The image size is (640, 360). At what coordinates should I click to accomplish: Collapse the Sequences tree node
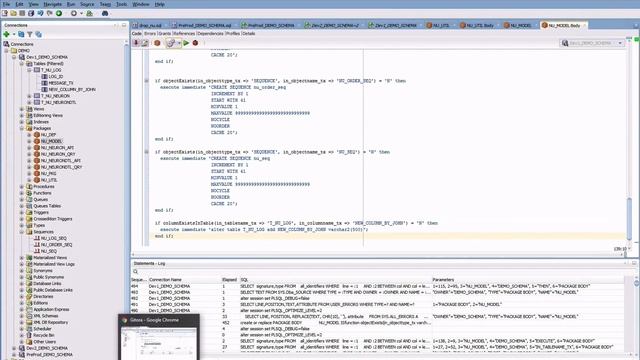[x=22, y=232]
